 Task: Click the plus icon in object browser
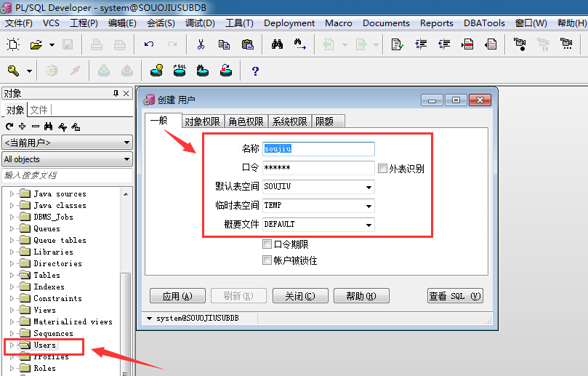click(23, 127)
